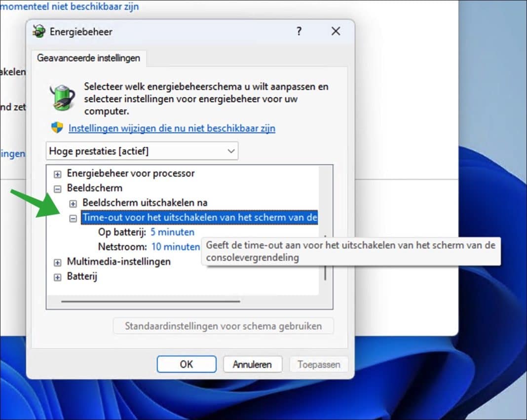The width and height of the screenshot is (527, 420).
Task: Apply changes with Toepassen
Action: 319,364
